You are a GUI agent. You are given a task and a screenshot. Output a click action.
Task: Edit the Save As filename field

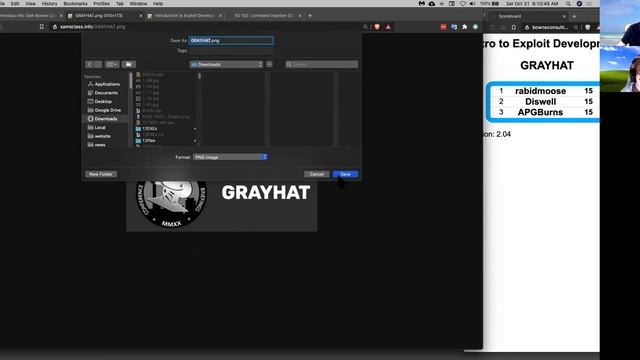231,40
